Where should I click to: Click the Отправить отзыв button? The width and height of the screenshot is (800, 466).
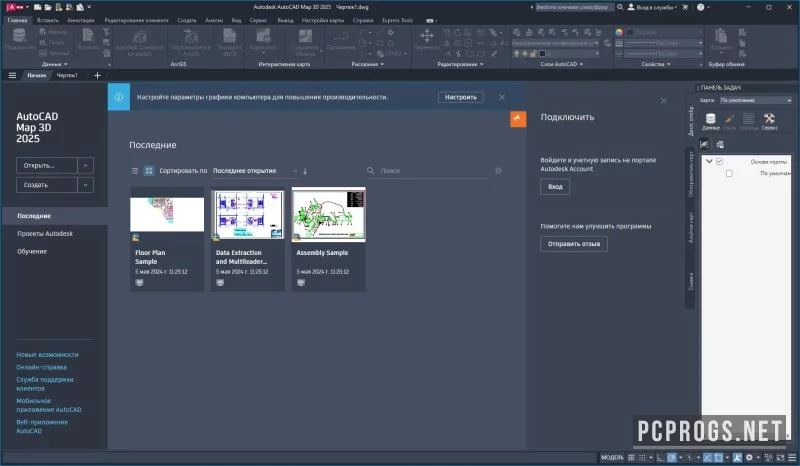[x=574, y=244]
